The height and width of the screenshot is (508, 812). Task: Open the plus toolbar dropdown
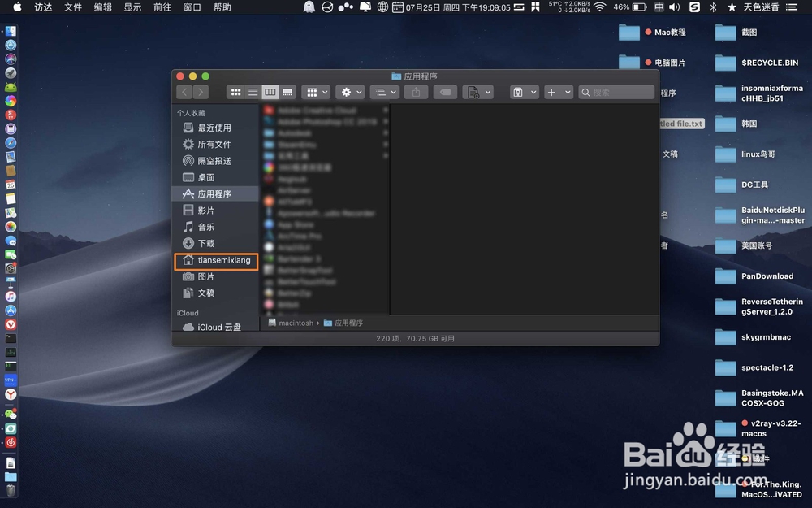[559, 93]
